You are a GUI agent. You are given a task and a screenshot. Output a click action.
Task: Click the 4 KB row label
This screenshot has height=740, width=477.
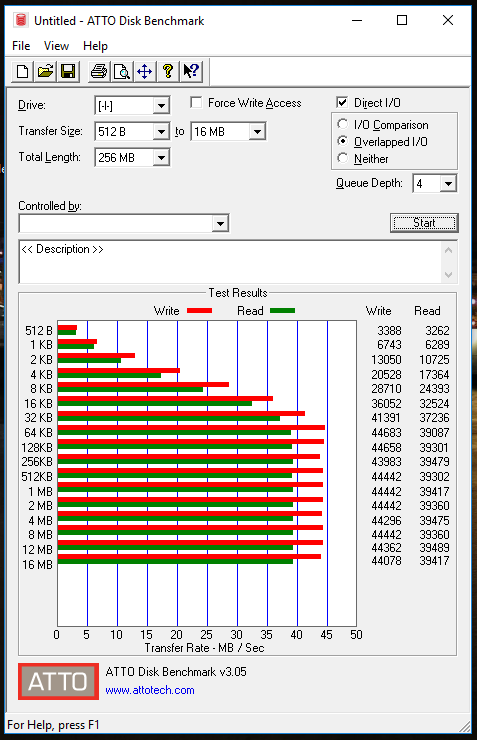[x=42, y=374]
